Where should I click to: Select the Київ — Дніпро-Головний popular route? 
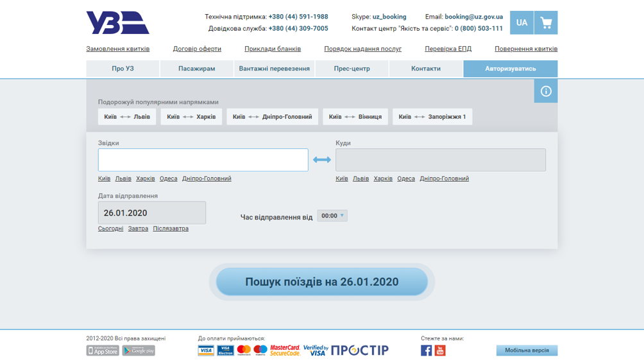(273, 117)
